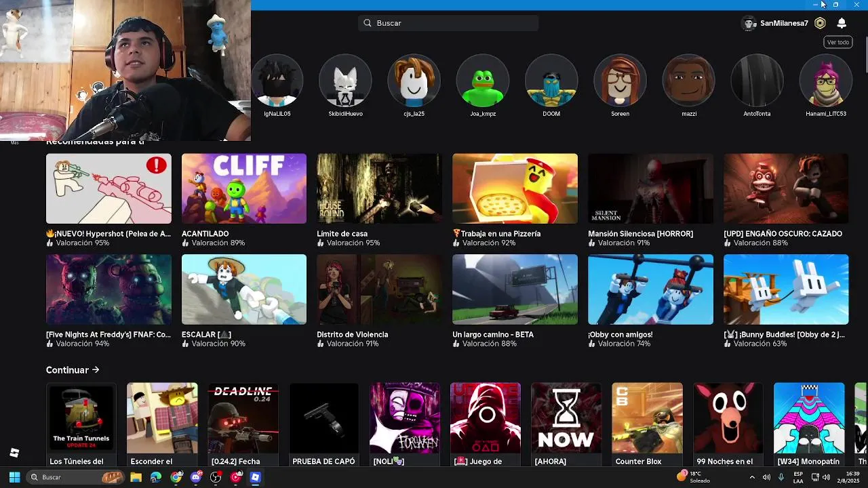
Task: Open friend Soreen avatar
Action: [620, 80]
